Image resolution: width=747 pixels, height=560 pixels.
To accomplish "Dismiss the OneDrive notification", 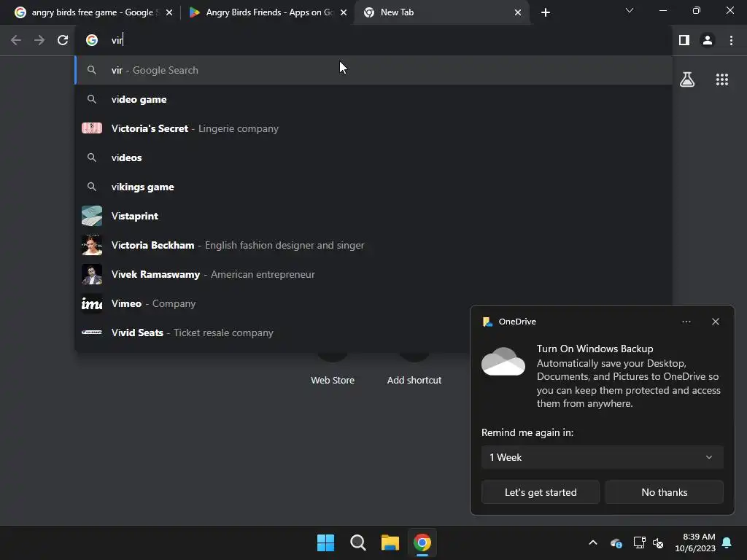I will click(715, 322).
